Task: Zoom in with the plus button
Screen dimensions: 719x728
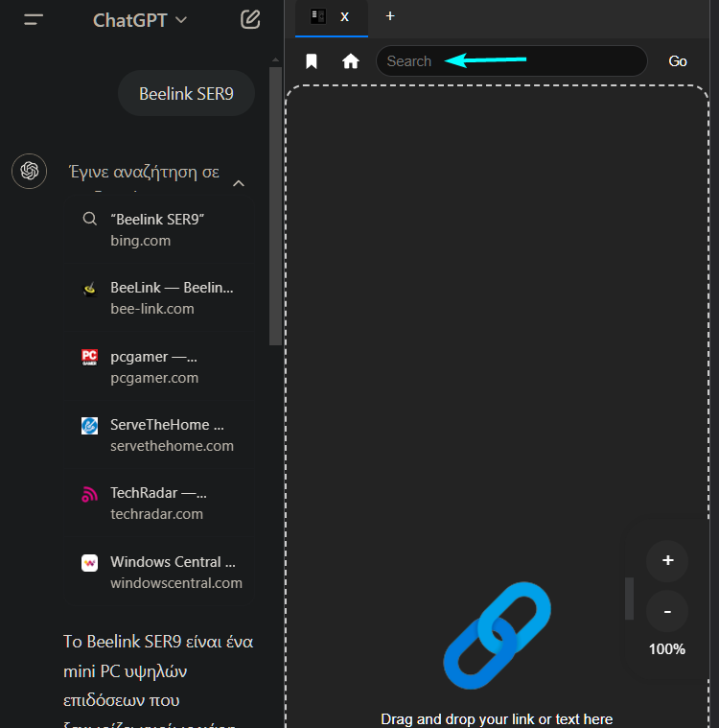Action: (667, 560)
